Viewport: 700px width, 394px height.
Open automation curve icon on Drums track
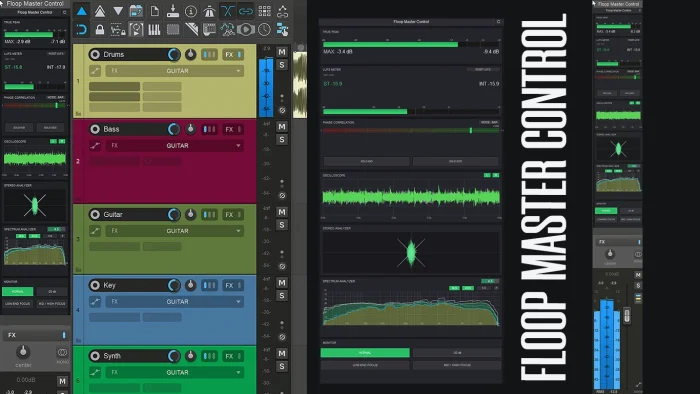pyautogui.click(x=95, y=71)
